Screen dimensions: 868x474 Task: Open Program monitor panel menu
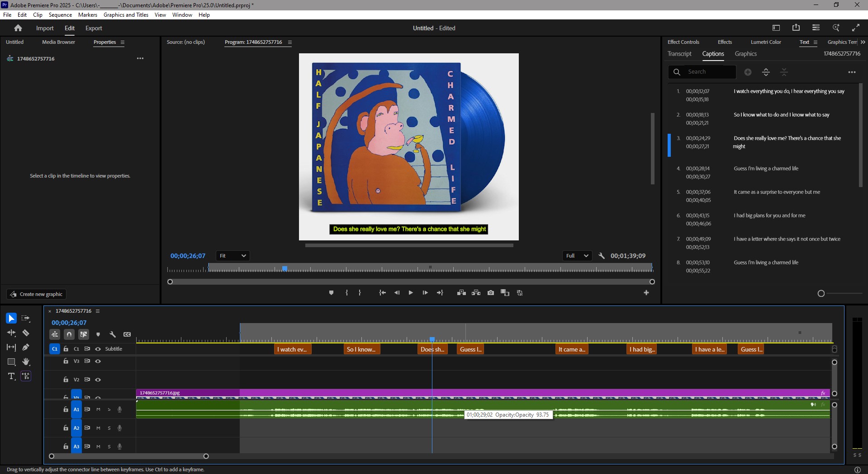pos(290,42)
